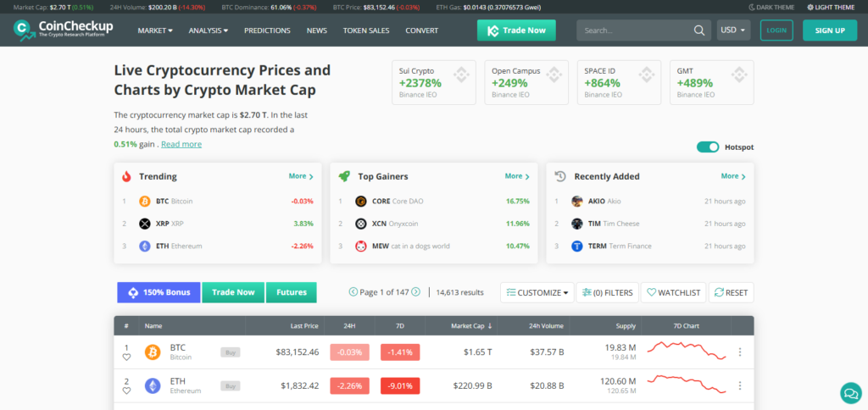Open the Filters panel
The height and width of the screenshot is (410, 868).
pyautogui.click(x=608, y=293)
